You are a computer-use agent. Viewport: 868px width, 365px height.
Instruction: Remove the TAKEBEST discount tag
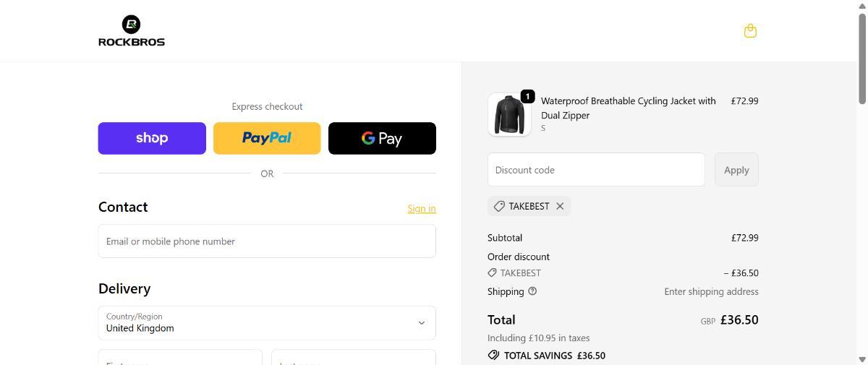pos(560,206)
